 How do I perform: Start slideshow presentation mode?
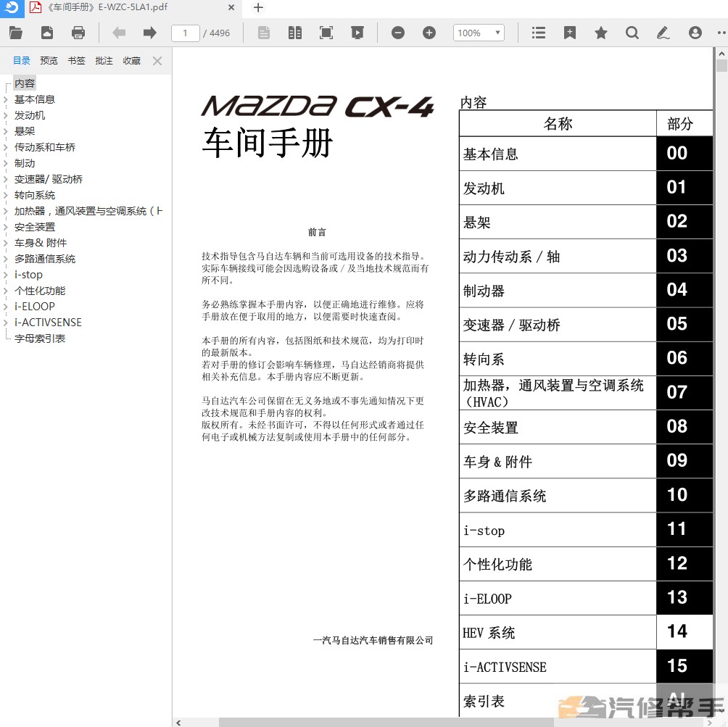coord(357,33)
